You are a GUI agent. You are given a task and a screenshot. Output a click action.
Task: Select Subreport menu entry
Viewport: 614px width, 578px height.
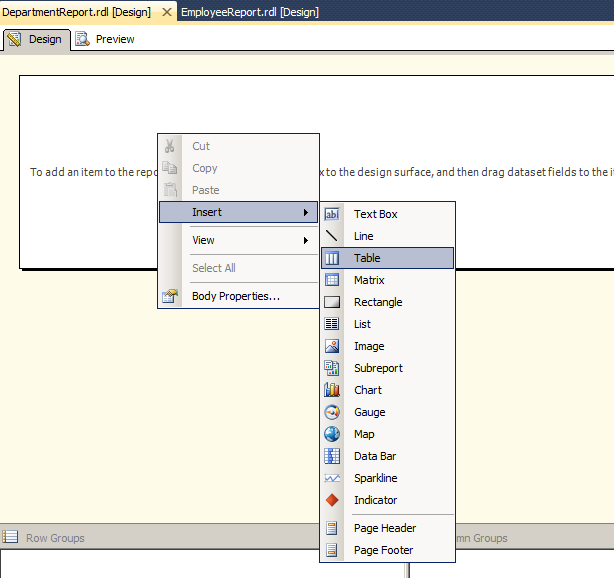(x=387, y=368)
